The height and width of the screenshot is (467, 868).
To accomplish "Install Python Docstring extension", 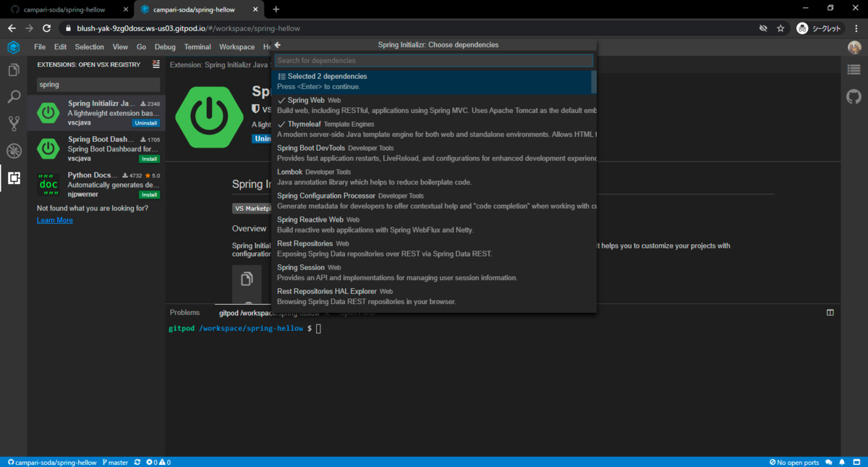I will tap(150, 195).
